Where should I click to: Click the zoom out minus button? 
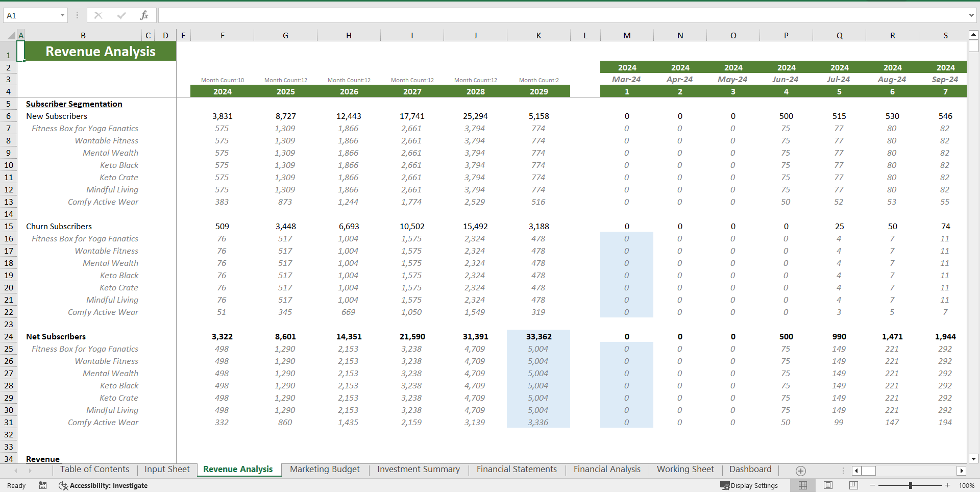873,485
